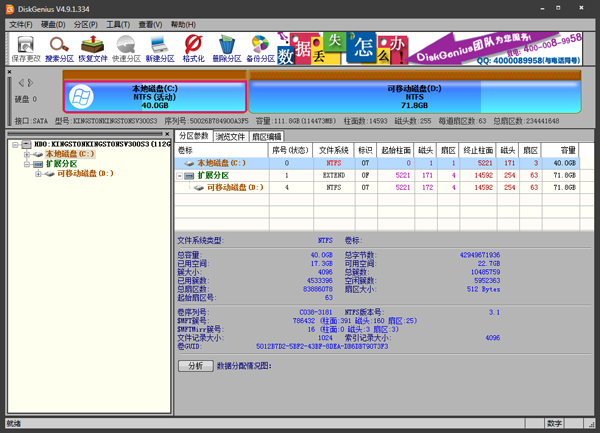Image resolution: width=600 pixels, height=433 pixels.
Task: Collapse 扩展分区 row in the partition table
Action: [x=179, y=176]
